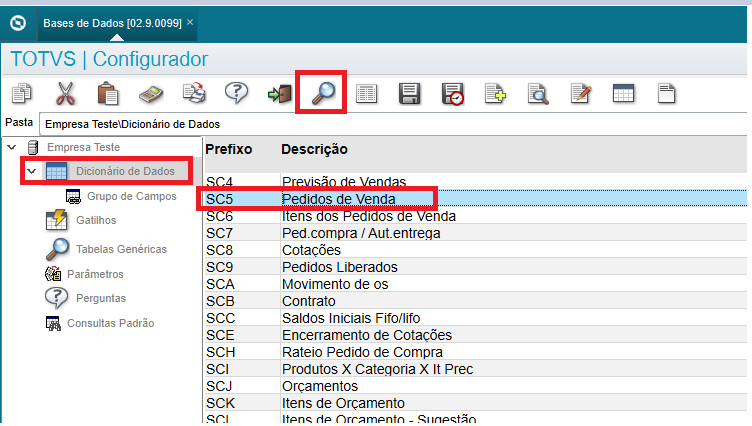Image resolution: width=752 pixels, height=426 pixels.
Task: Select row SC4 Previsão de Vendas
Action: coord(476,182)
